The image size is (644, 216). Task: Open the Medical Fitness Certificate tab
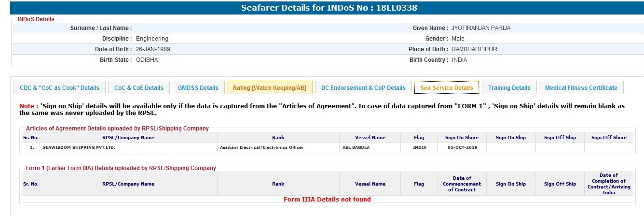coord(581,87)
